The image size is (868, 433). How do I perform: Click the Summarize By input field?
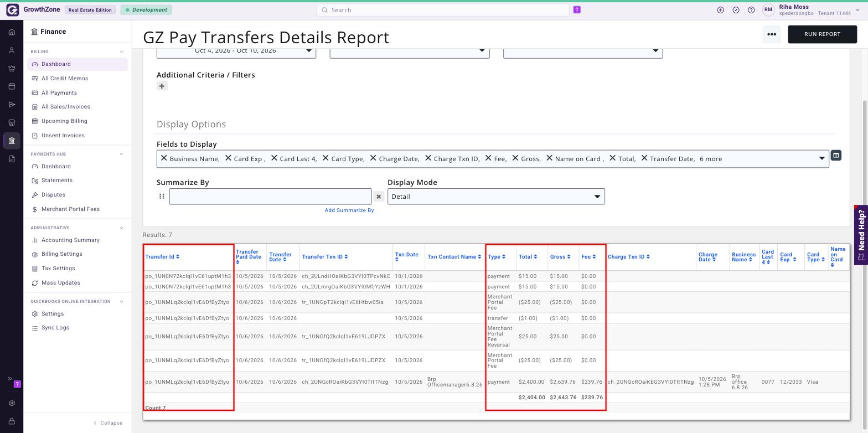click(270, 197)
